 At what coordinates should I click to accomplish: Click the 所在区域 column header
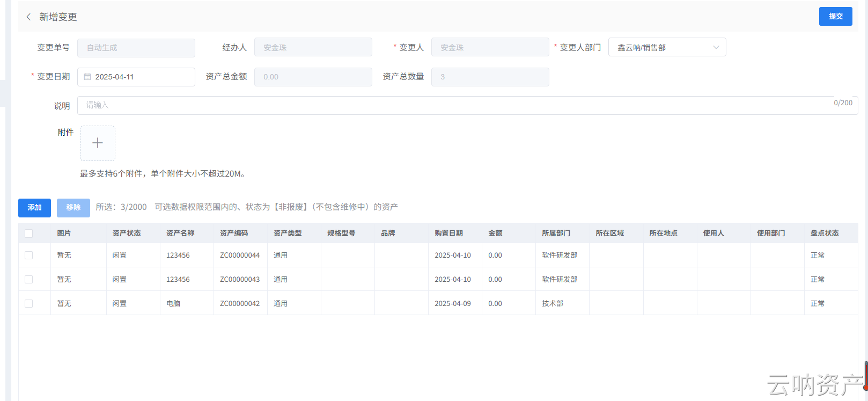(x=610, y=234)
